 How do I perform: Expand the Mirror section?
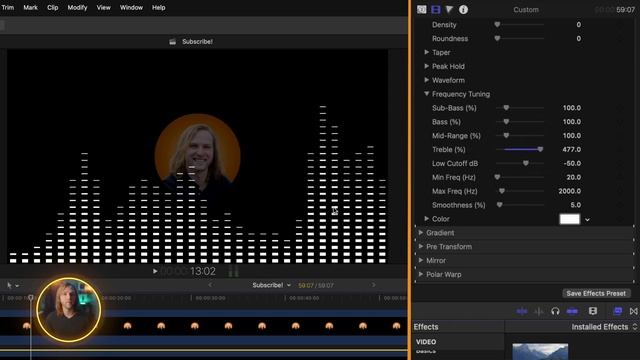tap(421, 260)
